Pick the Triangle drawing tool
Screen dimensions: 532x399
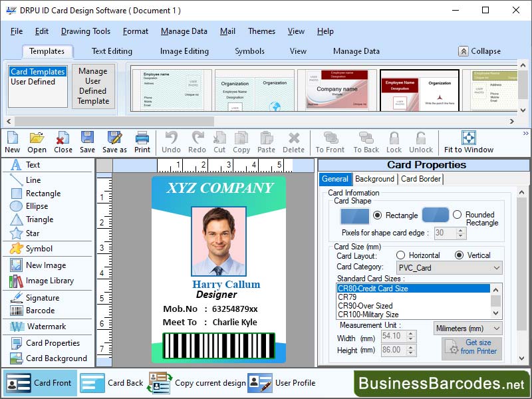(x=39, y=219)
